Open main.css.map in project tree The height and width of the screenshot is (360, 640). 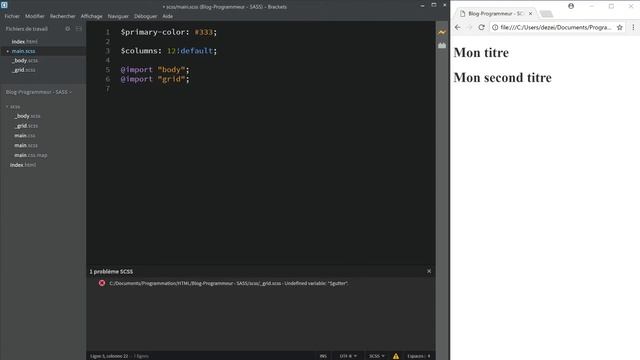pos(31,155)
